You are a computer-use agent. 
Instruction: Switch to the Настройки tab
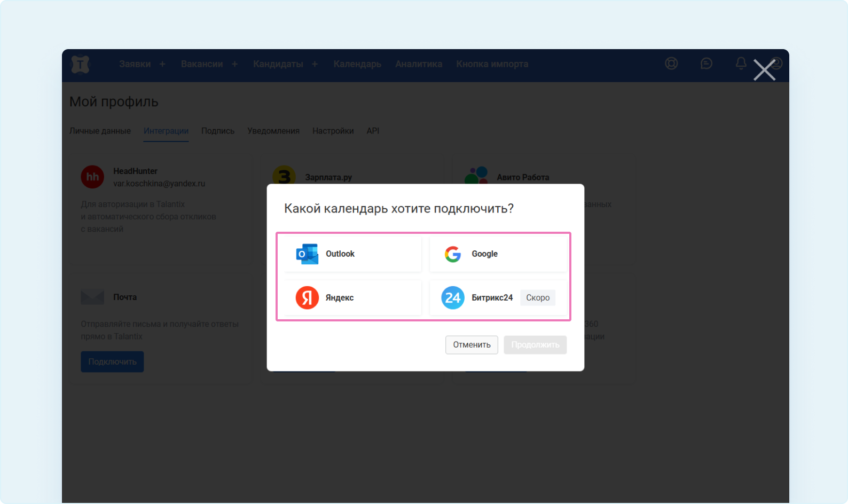point(333,131)
